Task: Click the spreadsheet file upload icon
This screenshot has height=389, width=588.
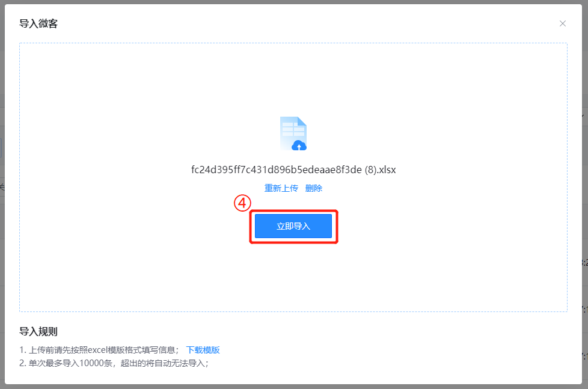Action: point(293,133)
